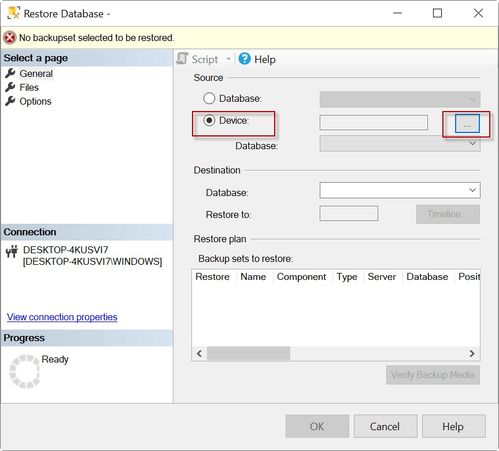
Task: Browse for device with ellipsis button
Action: (x=467, y=124)
